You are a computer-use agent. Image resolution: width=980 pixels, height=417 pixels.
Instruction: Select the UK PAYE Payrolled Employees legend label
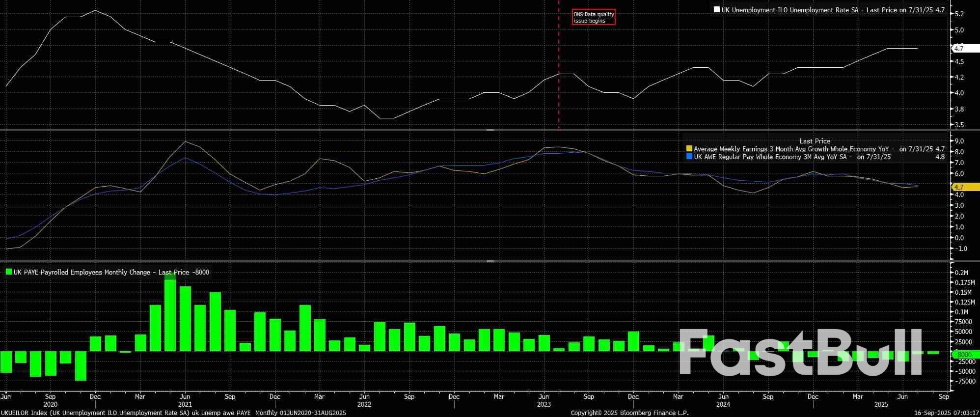pyautogui.click(x=111, y=272)
